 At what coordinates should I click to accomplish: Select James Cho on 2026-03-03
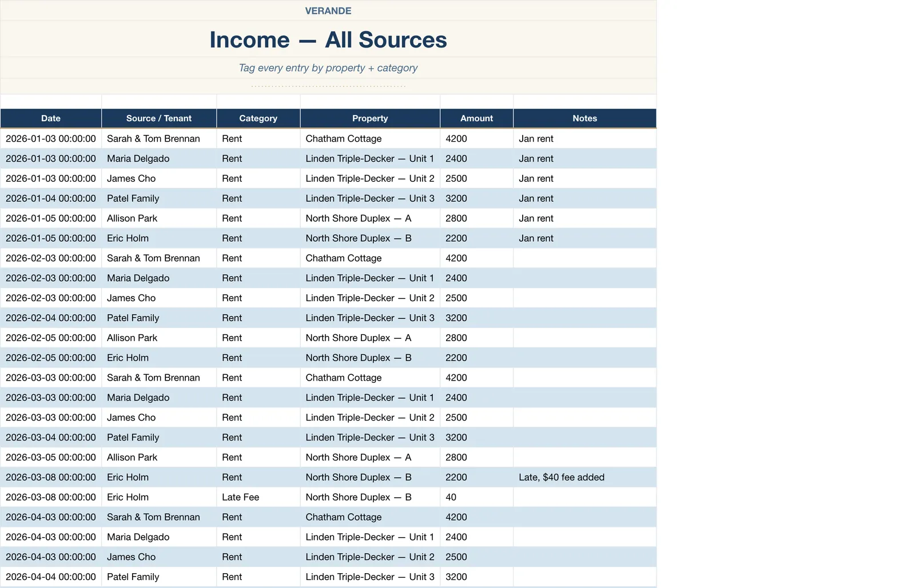(x=159, y=417)
